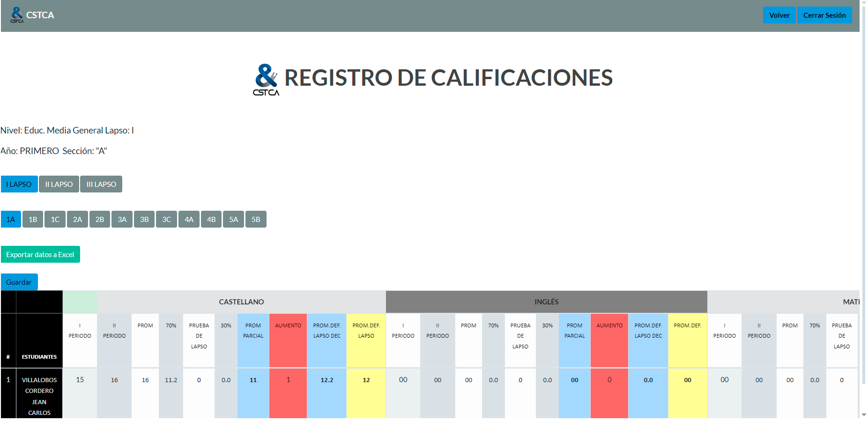The height and width of the screenshot is (421, 868).
Task: Edit Inglés I Periodo grade field
Action: [403, 380]
